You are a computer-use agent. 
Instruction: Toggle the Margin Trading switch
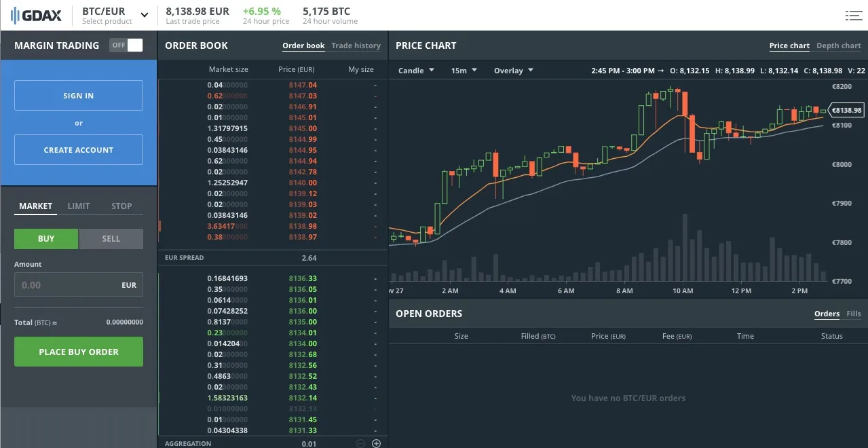point(126,45)
